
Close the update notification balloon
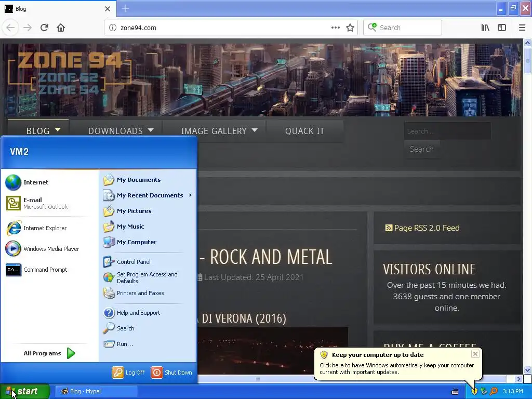tap(475, 354)
